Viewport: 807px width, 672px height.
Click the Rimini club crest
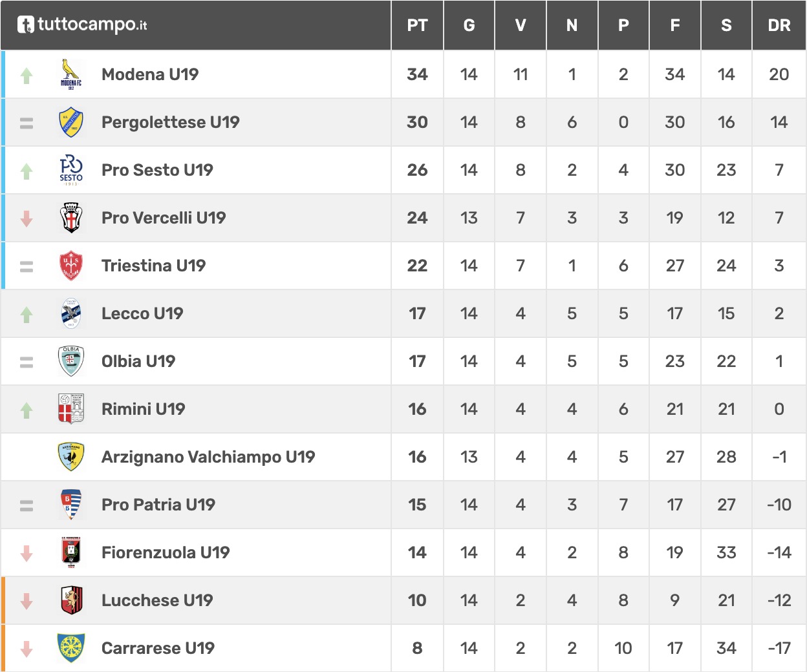[71, 409]
